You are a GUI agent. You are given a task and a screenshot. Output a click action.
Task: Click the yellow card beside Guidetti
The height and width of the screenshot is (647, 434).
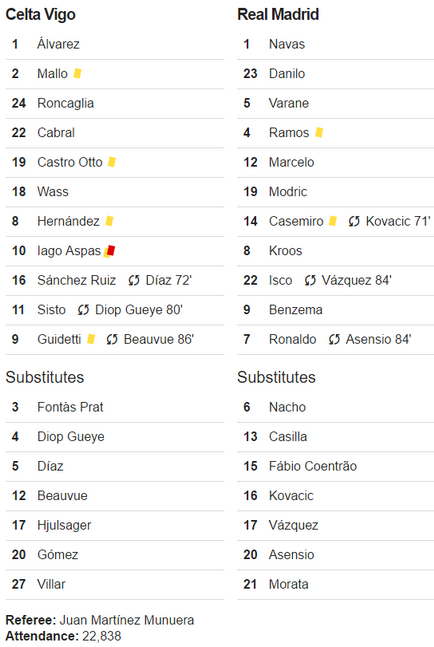coord(91,339)
